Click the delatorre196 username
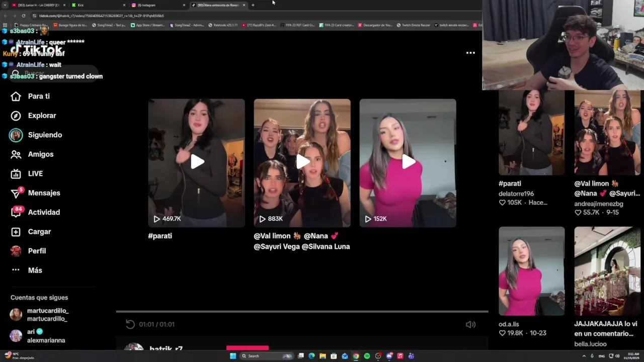The height and width of the screenshot is (362, 644). tap(516, 194)
